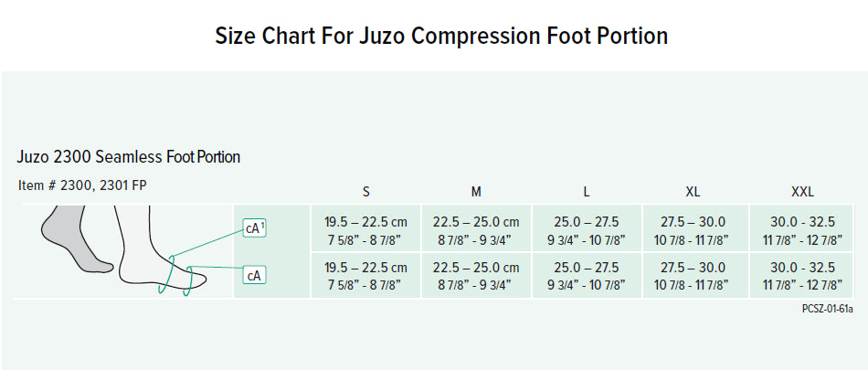The width and height of the screenshot is (868, 370).
Task: Click the M size column header
Action: 476,192
